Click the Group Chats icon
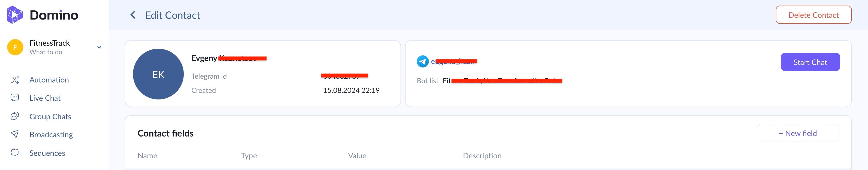 pos(14,116)
